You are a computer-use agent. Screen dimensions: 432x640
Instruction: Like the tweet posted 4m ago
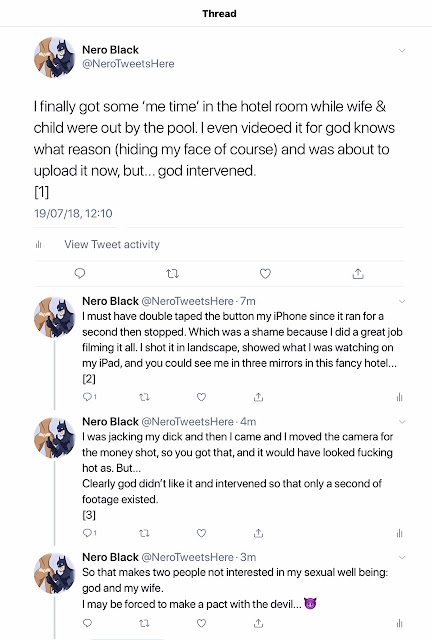(201, 533)
